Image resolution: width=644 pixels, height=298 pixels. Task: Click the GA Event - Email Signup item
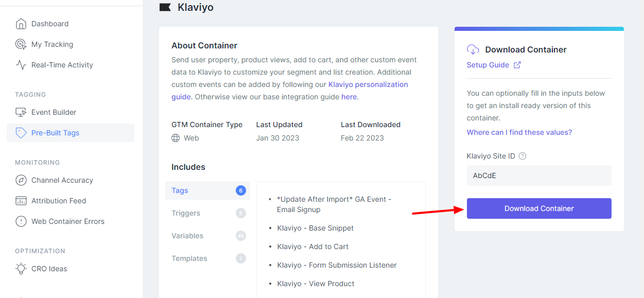(335, 204)
